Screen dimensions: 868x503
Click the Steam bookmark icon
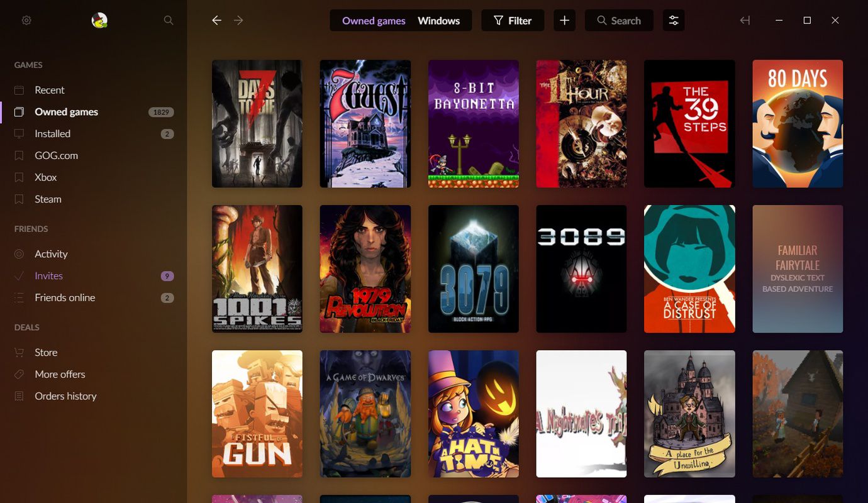point(19,199)
